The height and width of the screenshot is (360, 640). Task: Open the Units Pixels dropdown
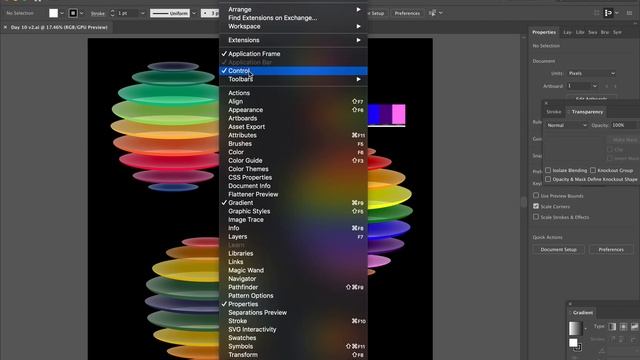(x=591, y=73)
